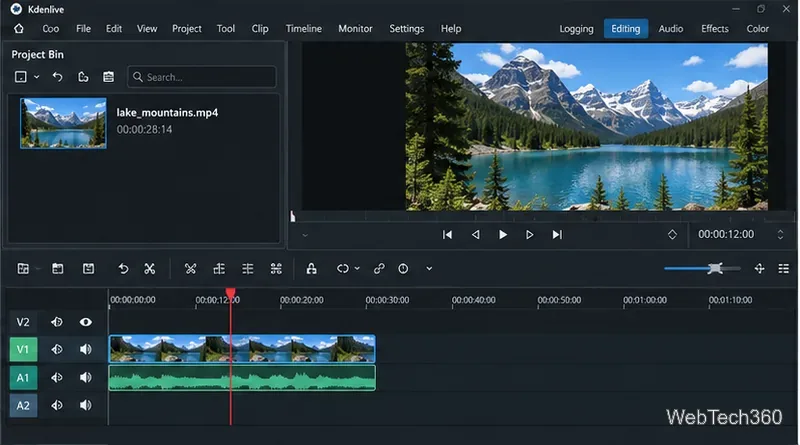Toggle the effects icon on track A1
The width and height of the screenshot is (800, 445).
click(x=57, y=378)
